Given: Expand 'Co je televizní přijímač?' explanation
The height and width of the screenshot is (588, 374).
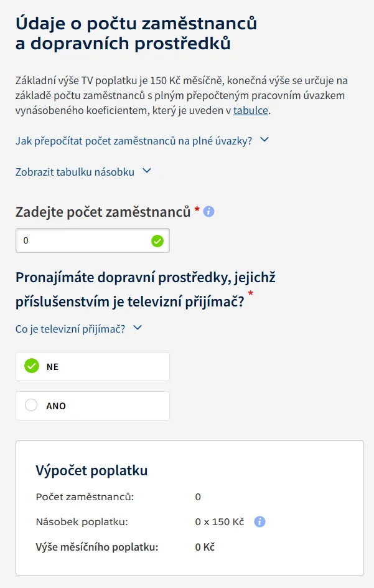Looking at the screenshot, I should (70, 329).
